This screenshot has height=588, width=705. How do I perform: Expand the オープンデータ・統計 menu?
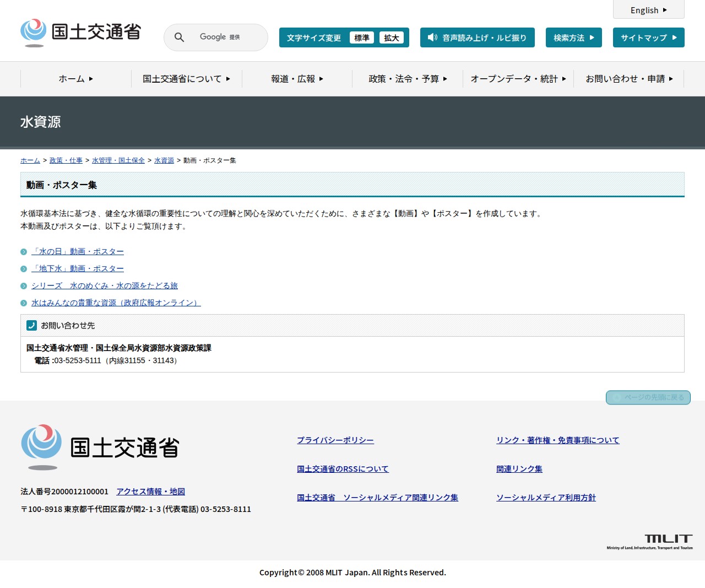(518, 79)
